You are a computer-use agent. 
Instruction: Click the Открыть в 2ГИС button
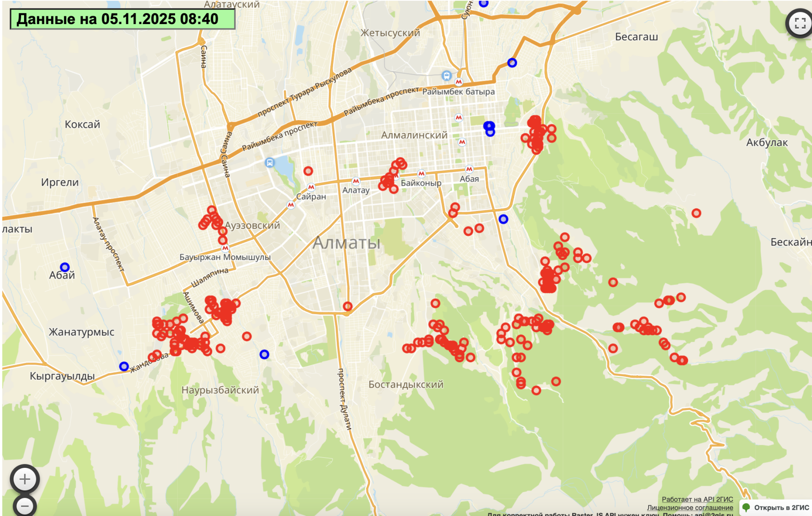(x=776, y=508)
